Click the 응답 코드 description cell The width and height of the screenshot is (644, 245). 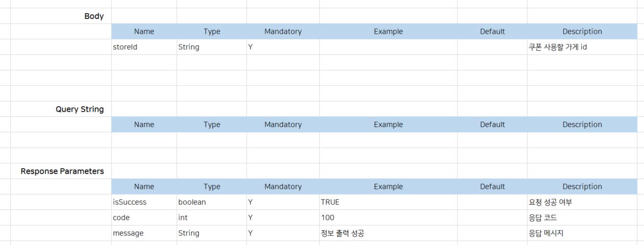click(582, 217)
